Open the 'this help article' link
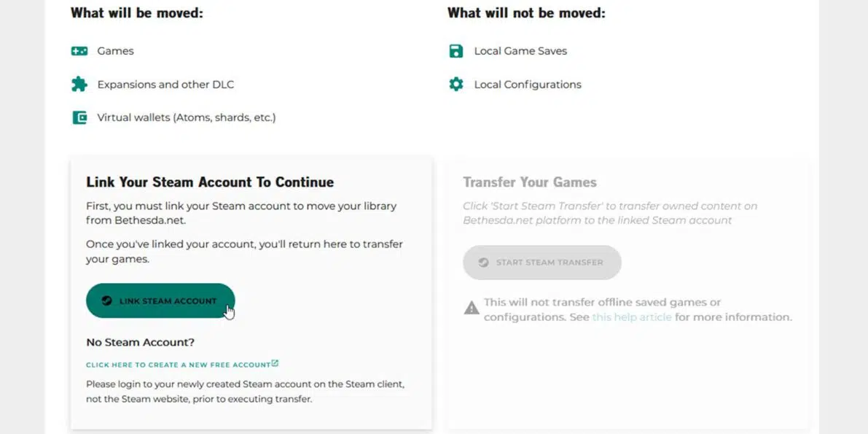Screen dimensions: 868x434 631,317
